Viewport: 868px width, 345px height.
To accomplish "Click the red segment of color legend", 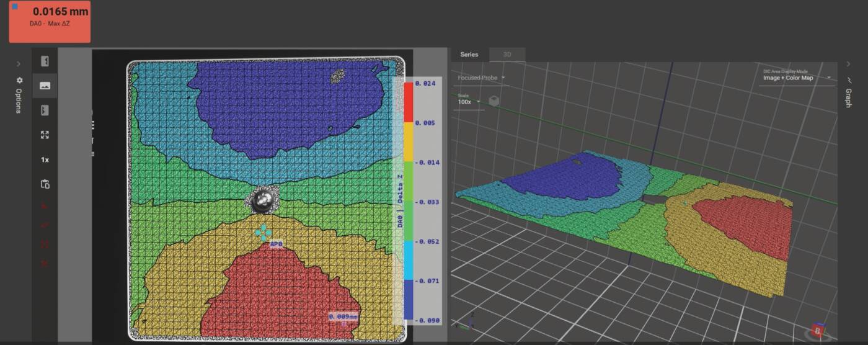I will pyautogui.click(x=409, y=102).
